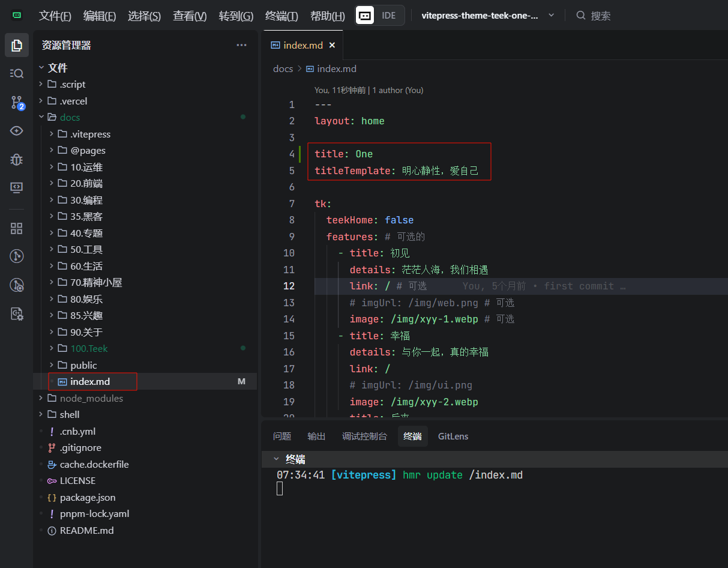Image resolution: width=728 pixels, height=568 pixels.
Task: Open the Explorer view in activity bar
Action: 17,45
